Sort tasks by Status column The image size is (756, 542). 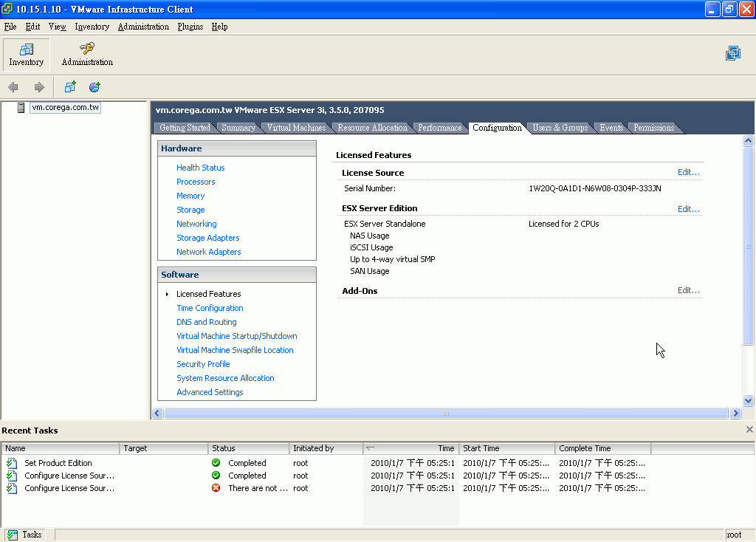pos(248,448)
